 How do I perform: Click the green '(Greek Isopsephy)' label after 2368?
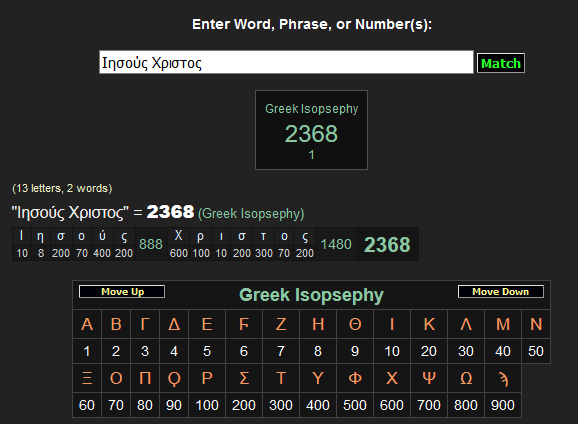[251, 213]
